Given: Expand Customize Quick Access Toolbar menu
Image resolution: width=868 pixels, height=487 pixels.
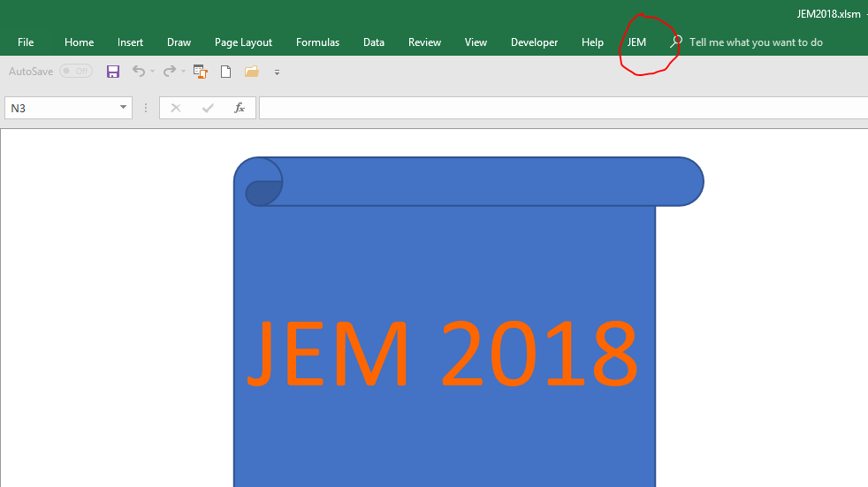Looking at the screenshot, I should click(x=277, y=72).
